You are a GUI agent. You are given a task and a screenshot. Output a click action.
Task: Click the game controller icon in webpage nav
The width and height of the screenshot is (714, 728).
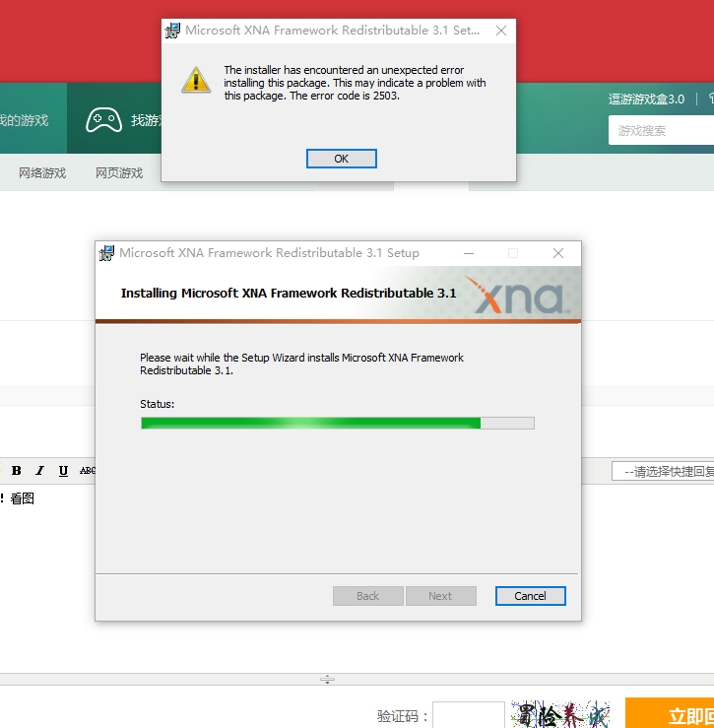tap(104, 120)
